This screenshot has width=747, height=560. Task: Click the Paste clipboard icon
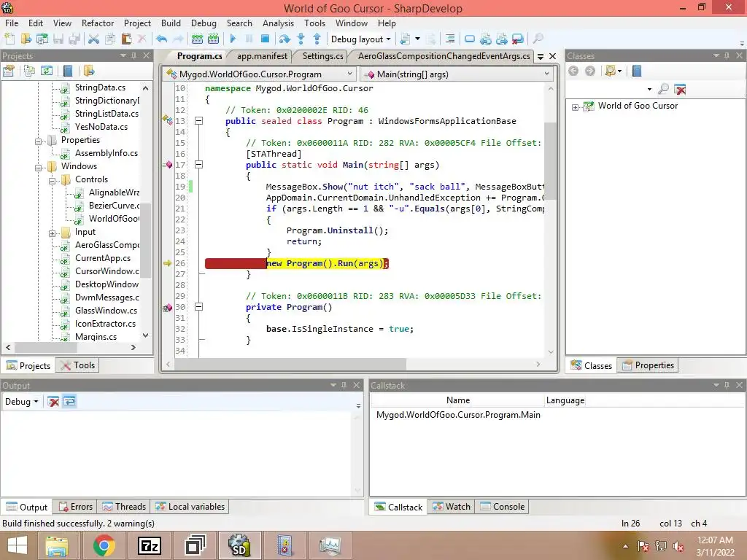(x=126, y=39)
